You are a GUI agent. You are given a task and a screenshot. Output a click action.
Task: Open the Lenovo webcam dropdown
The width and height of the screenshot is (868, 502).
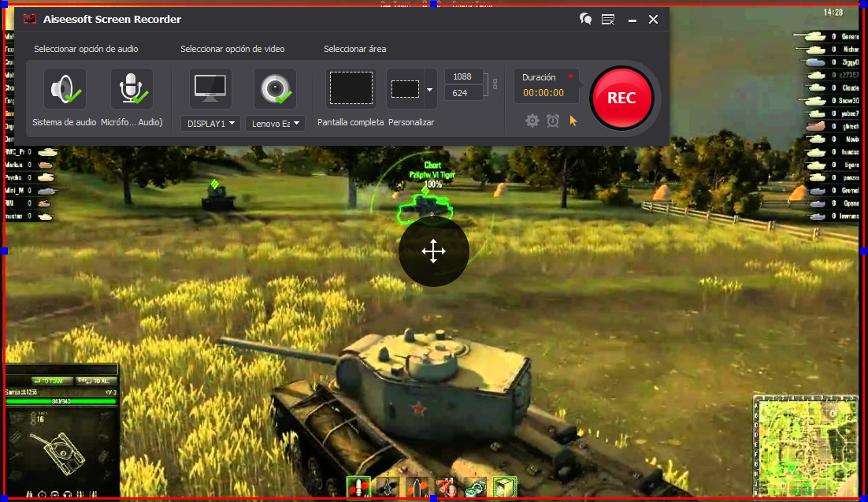click(275, 123)
